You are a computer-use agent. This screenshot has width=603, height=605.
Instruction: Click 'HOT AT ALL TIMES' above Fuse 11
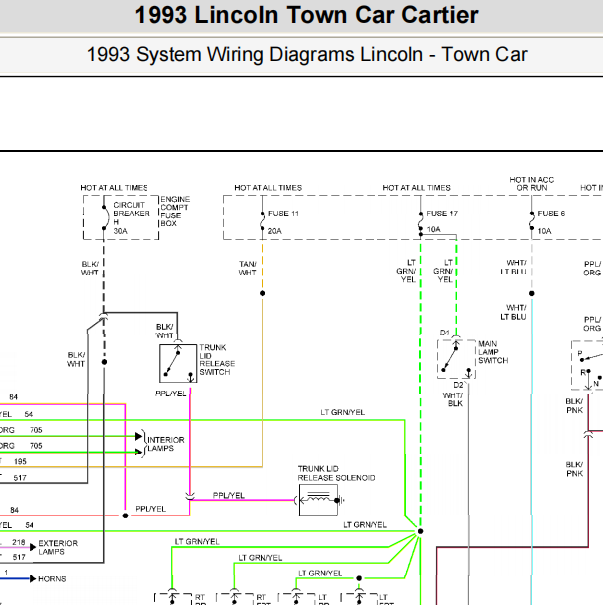tap(268, 188)
